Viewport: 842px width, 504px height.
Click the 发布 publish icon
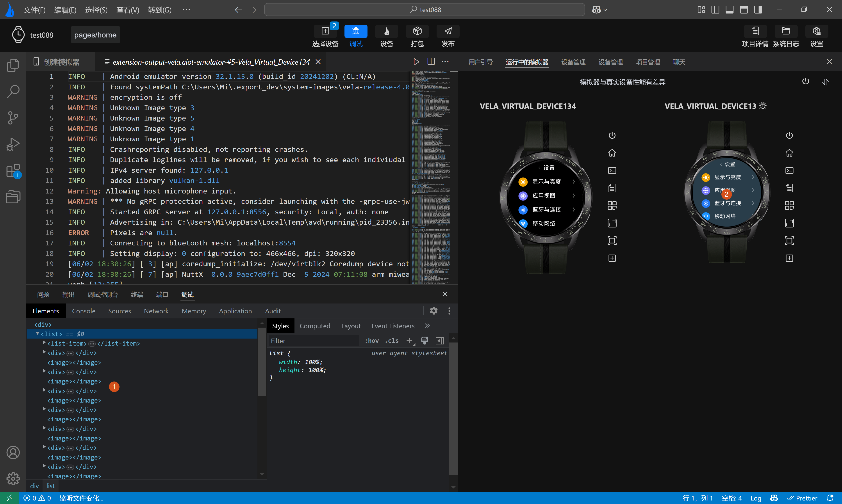448,31
